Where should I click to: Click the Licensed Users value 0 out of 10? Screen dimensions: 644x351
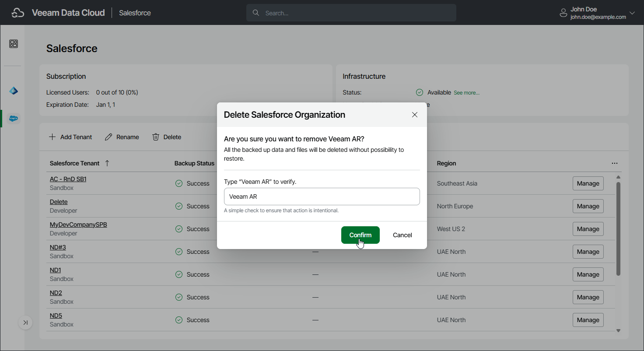tap(117, 92)
